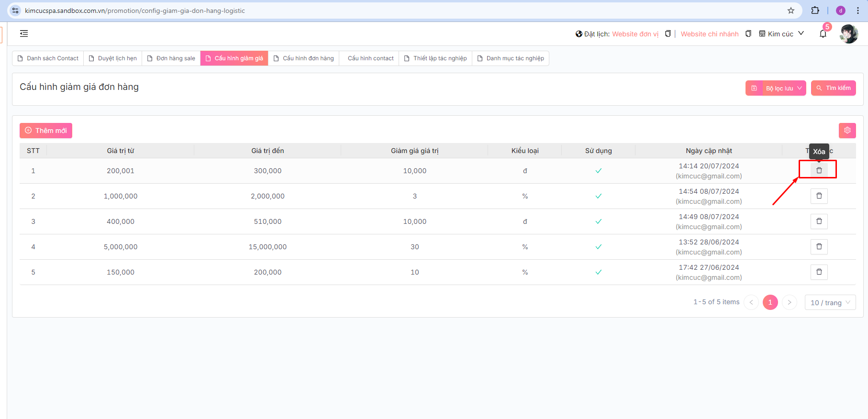Bookmark page with the star icon
This screenshot has height=419, width=868.
791,11
